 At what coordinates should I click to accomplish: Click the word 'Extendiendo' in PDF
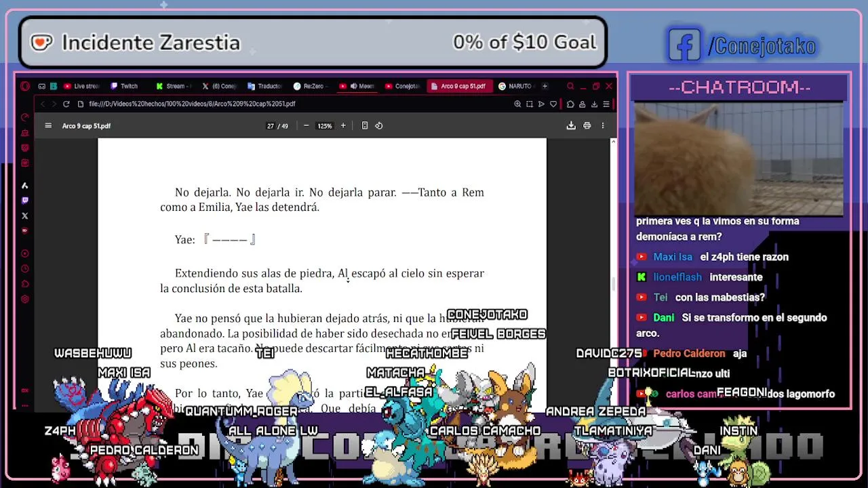pos(207,273)
